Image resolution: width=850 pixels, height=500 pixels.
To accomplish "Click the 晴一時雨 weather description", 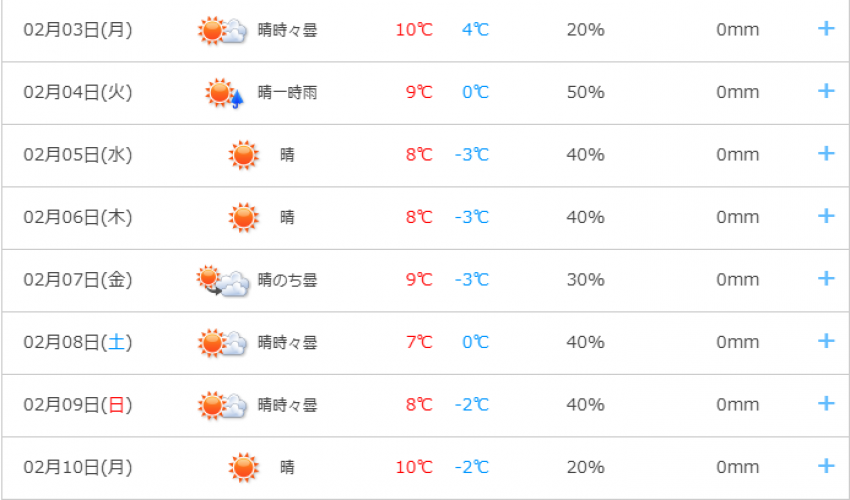I will [x=287, y=93].
